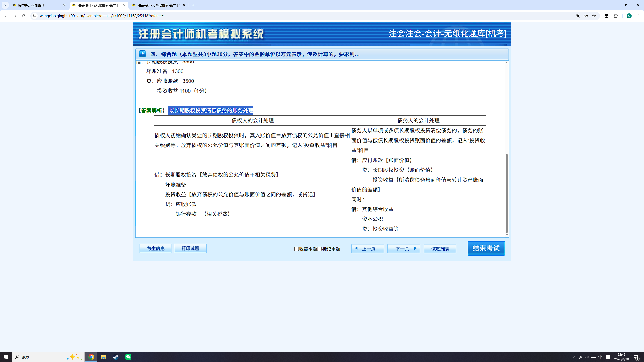Click the 同时： text in debtor column

(x=358, y=199)
